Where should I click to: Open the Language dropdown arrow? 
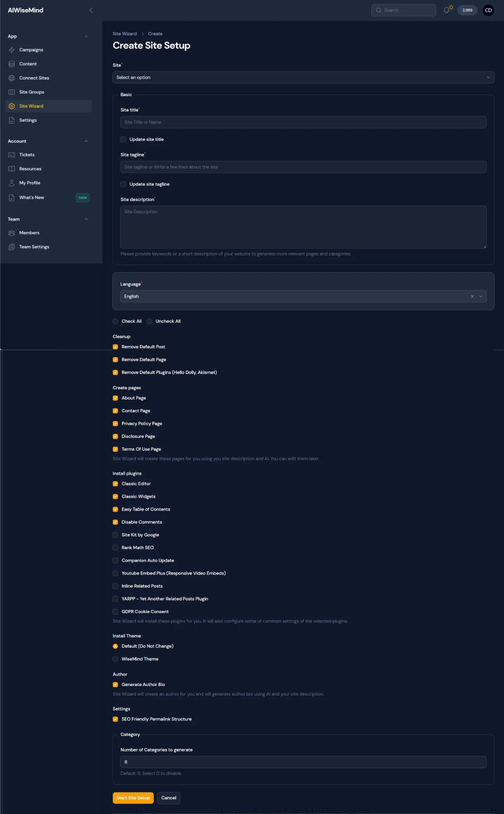click(x=481, y=297)
